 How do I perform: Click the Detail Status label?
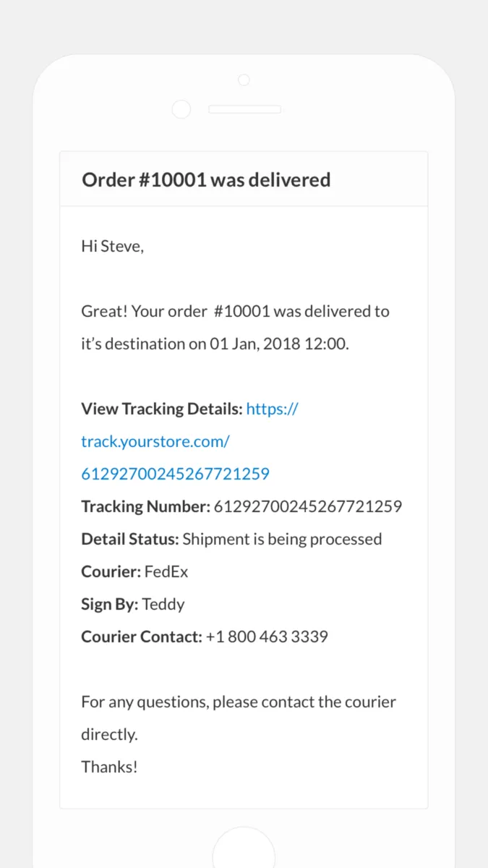tap(129, 539)
